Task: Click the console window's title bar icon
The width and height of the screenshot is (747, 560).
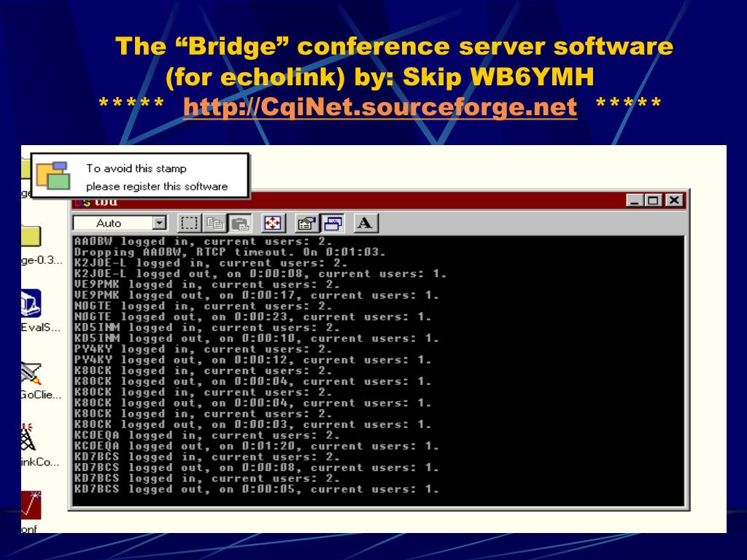Action: click(82, 203)
